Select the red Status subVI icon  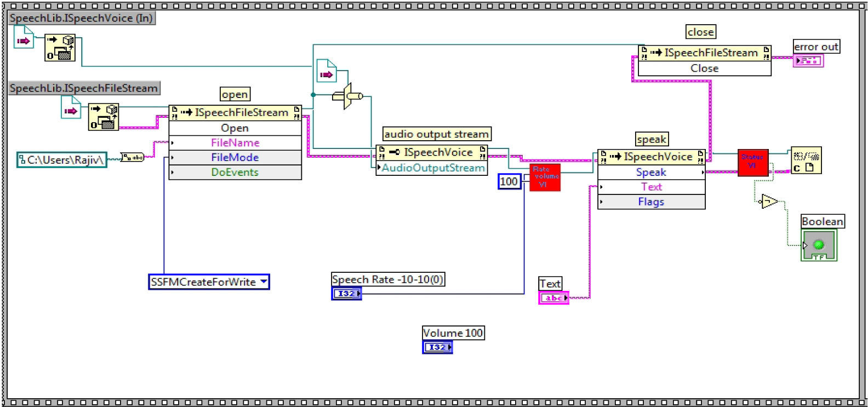(x=752, y=163)
